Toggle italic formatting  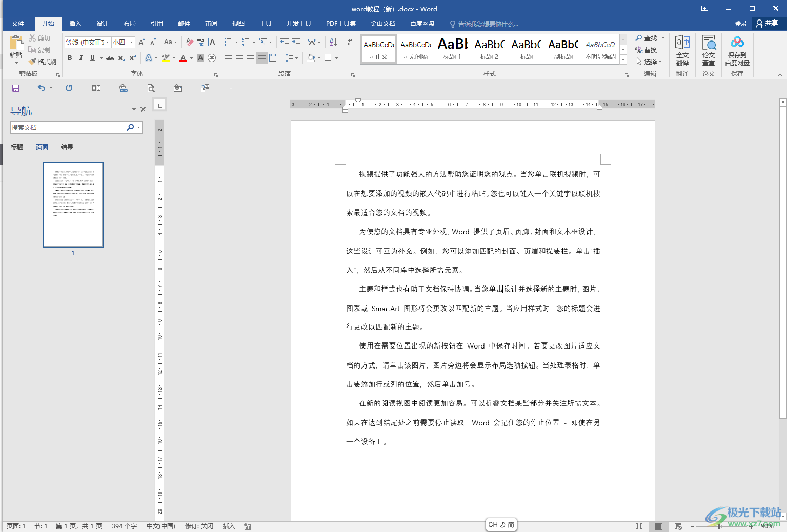81,58
